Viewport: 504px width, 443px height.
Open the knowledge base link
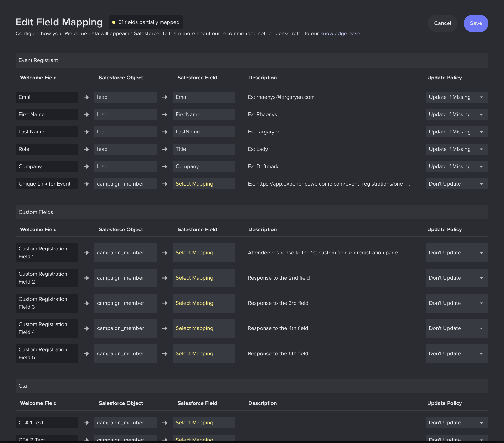tap(340, 33)
